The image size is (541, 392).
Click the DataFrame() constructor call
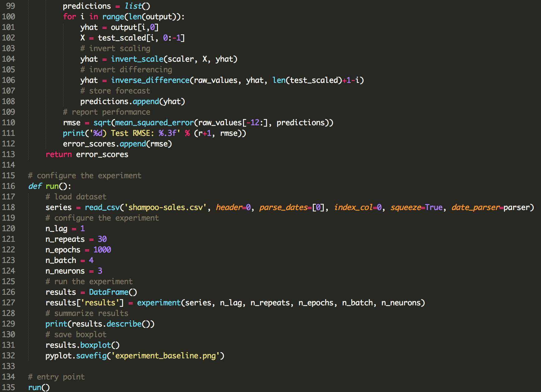pos(113,292)
